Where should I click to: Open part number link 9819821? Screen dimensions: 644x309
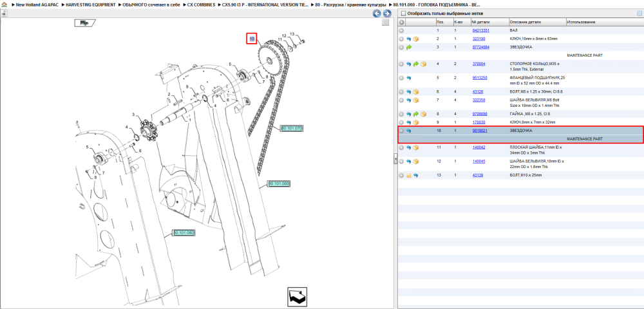[480, 131]
